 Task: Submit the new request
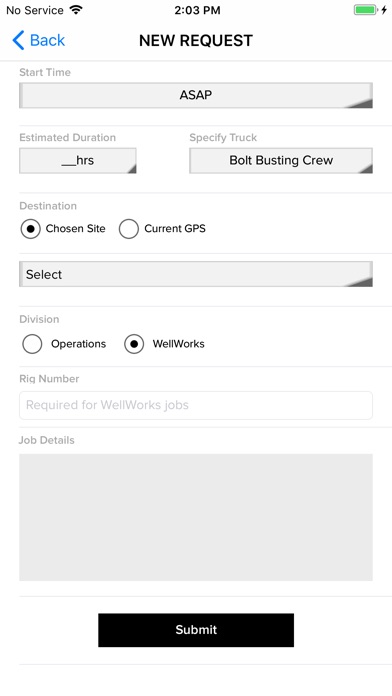pos(196,630)
